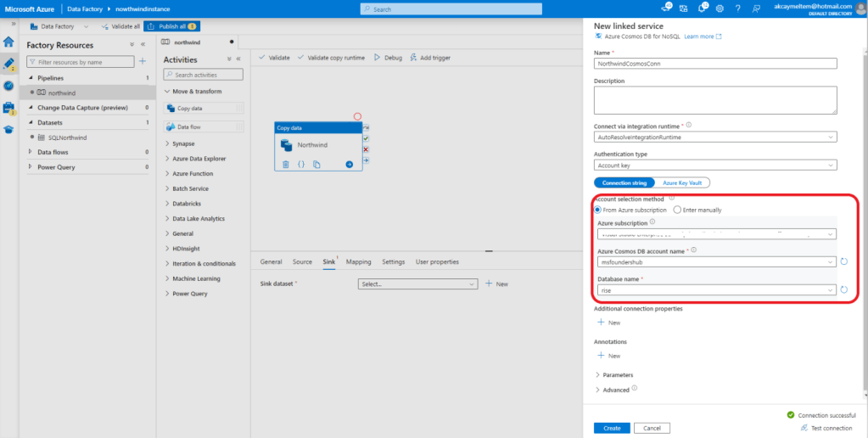Screen dimensions: 868x438
Task: Open the Source tab
Action: pos(302,262)
